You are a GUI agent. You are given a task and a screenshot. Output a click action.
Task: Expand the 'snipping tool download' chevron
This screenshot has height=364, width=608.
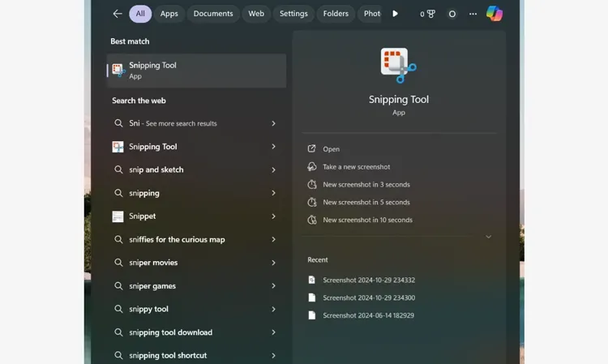(x=273, y=332)
